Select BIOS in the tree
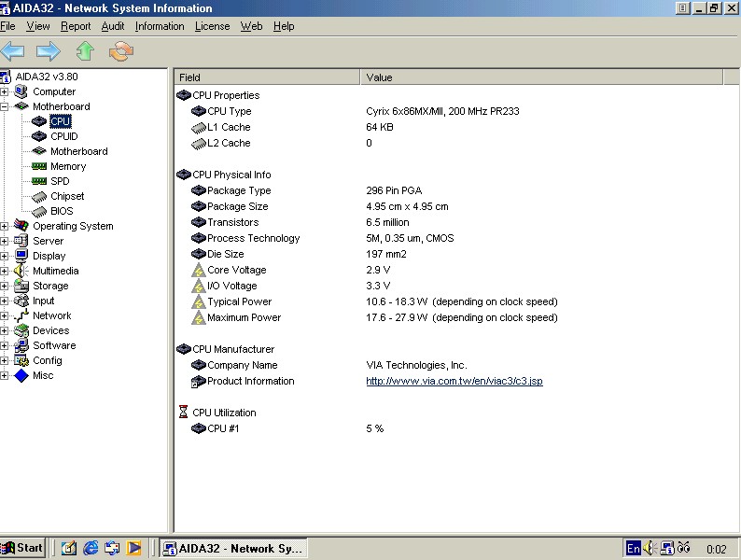The height and width of the screenshot is (560, 741). coord(62,211)
